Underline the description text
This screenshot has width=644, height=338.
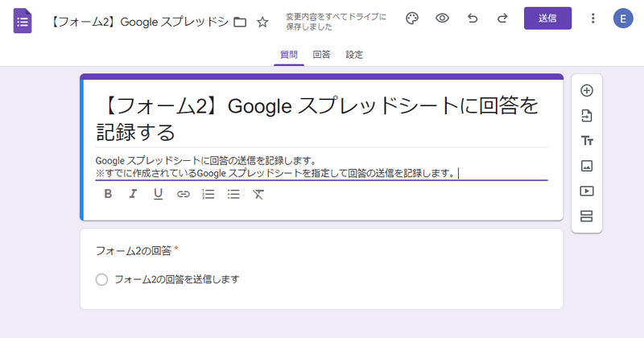[158, 194]
